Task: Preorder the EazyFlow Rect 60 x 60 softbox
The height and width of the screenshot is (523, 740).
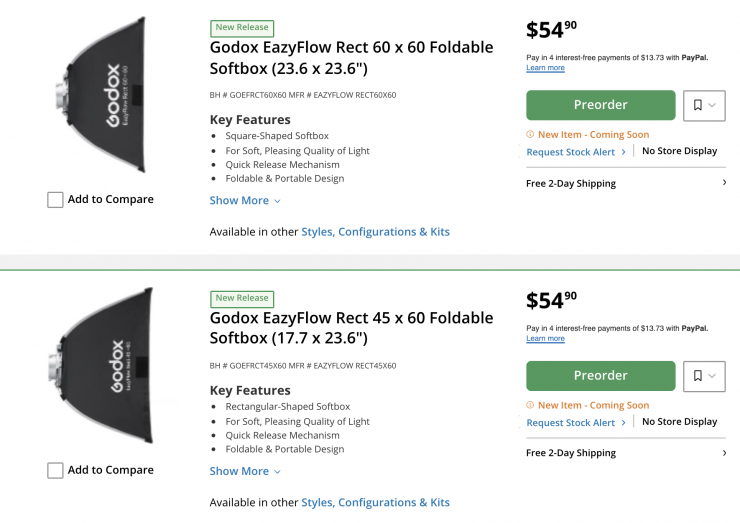Action: click(x=600, y=105)
